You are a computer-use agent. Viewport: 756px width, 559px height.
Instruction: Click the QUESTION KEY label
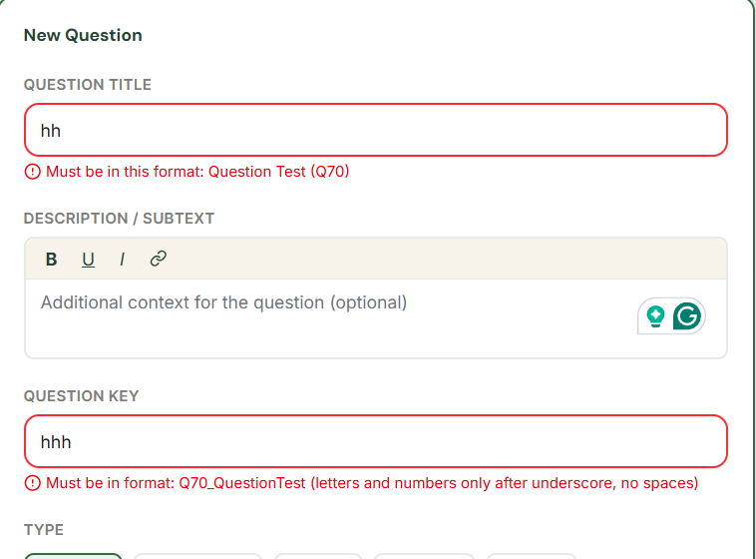click(81, 396)
